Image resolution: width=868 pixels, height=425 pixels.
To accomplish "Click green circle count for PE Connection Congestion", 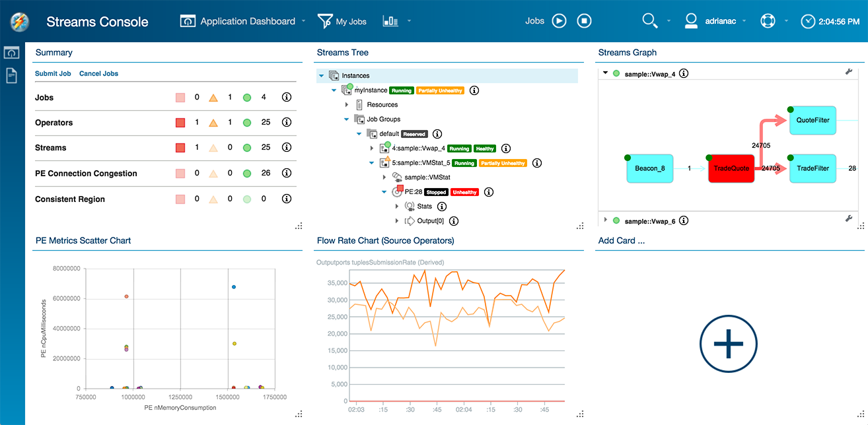I will coord(247,174).
